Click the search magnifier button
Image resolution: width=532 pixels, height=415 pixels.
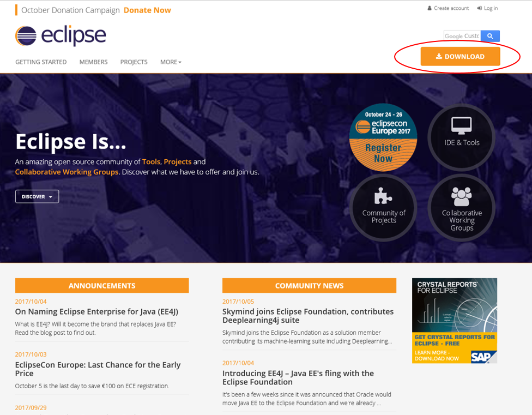pos(490,36)
